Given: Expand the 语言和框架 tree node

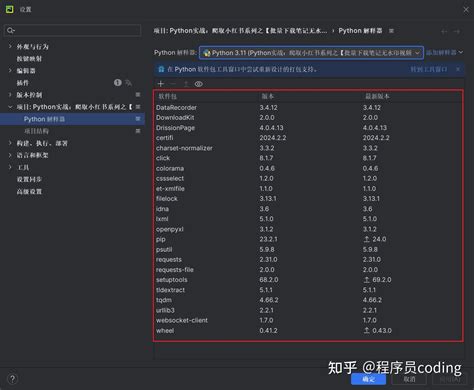Looking at the screenshot, I should [10, 155].
